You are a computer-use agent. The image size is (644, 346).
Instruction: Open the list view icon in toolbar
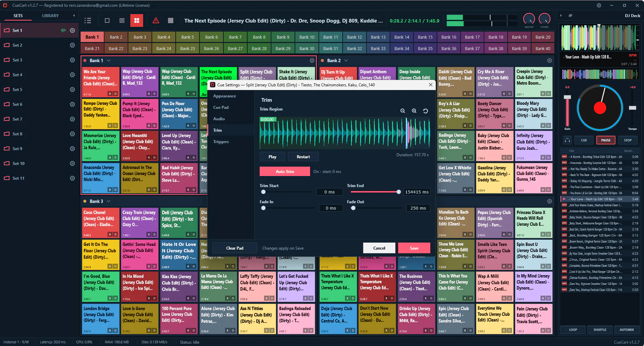pos(88,20)
